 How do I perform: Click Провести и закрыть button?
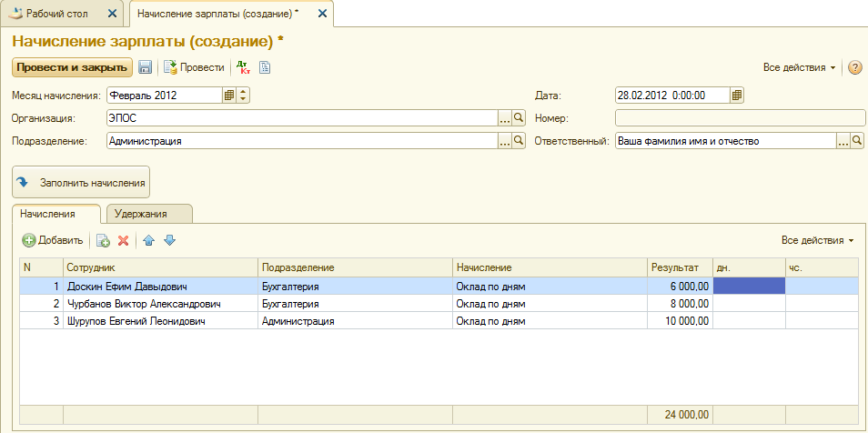[x=73, y=67]
